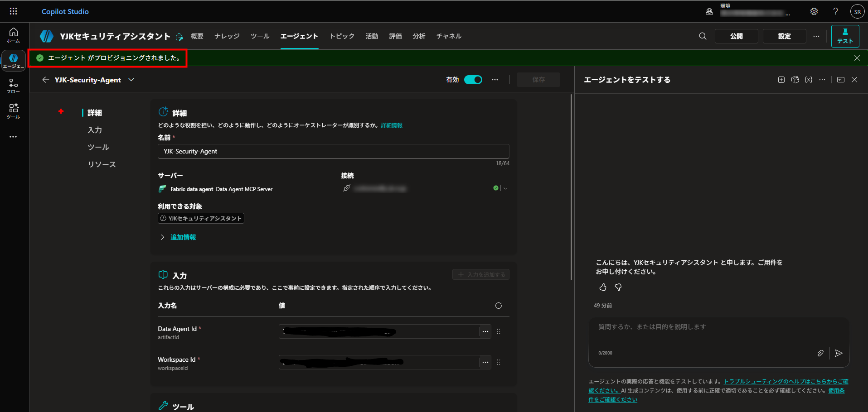This screenshot has width=868, height=412.
Task: Open agent more options next to toggle
Action: [495, 80]
